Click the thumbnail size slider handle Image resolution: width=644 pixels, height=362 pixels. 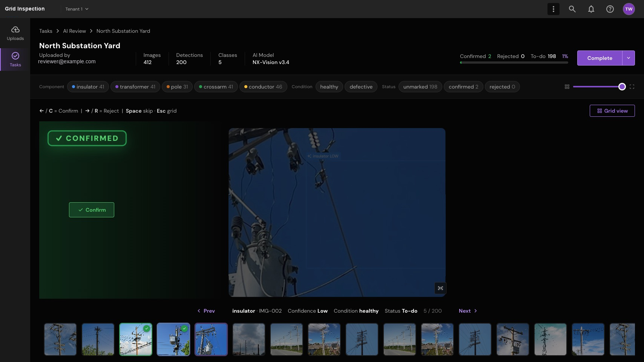[x=622, y=87]
